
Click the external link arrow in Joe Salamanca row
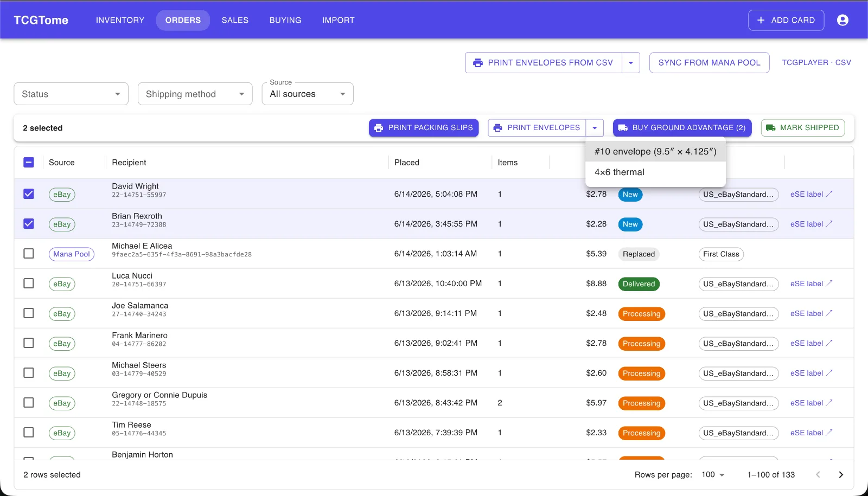pyautogui.click(x=829, y=313)
